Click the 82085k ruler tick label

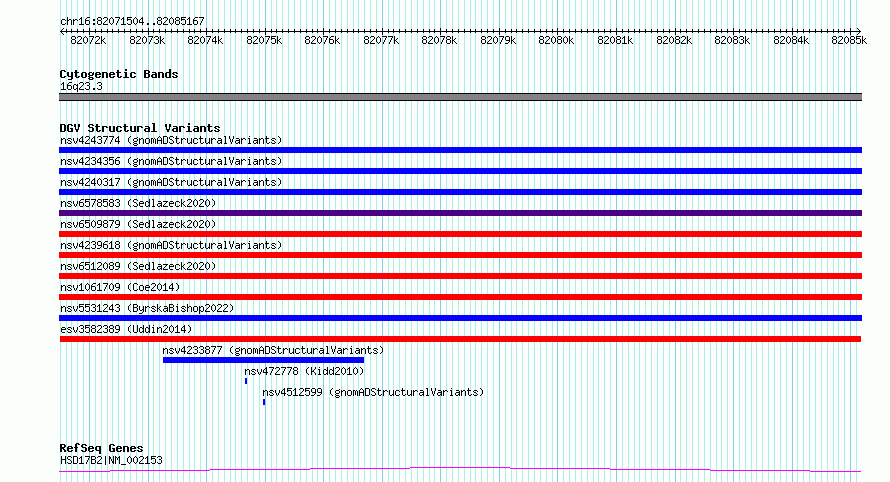click(x=849, y=40)
